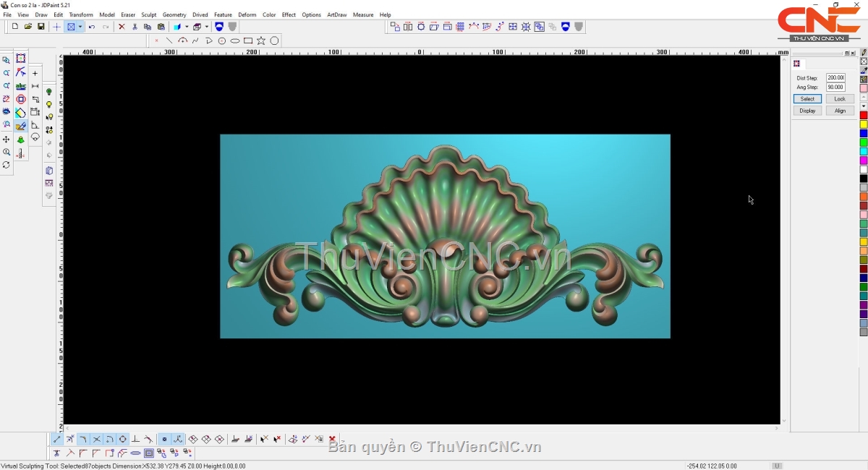Expand the dropdown arrow above color palette

(x=864, y=106)
